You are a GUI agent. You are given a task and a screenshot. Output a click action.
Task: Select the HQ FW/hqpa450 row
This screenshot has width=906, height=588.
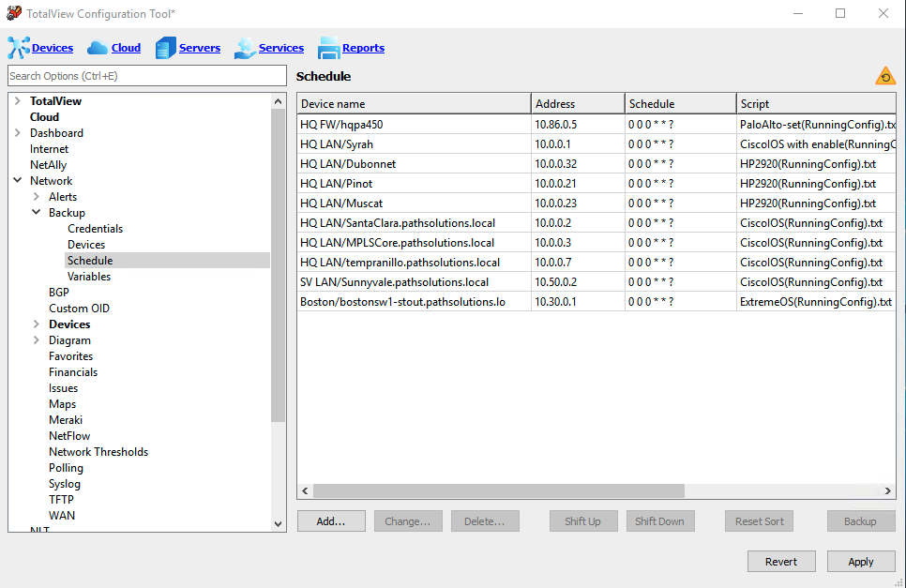tap(596, 124)
